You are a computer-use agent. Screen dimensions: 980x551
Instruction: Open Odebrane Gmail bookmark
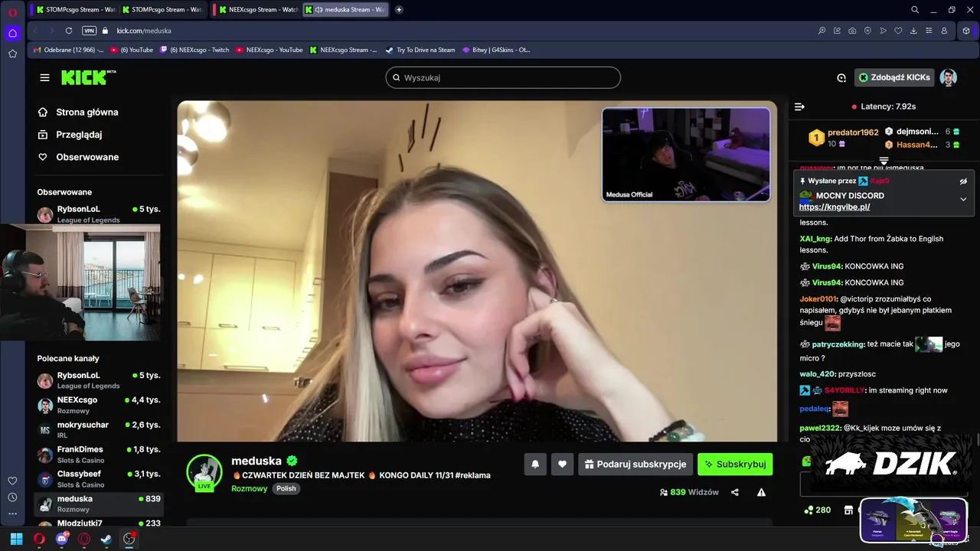(68, 50)
